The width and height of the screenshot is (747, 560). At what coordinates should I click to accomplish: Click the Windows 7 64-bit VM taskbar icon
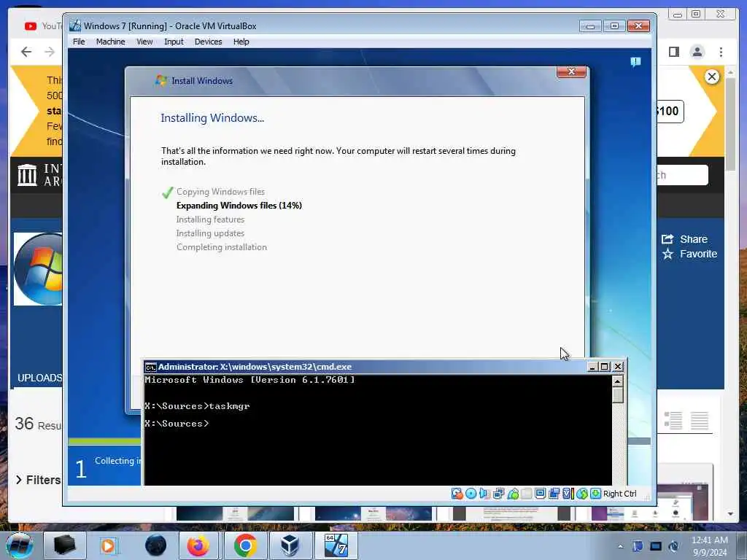[336, 545]
